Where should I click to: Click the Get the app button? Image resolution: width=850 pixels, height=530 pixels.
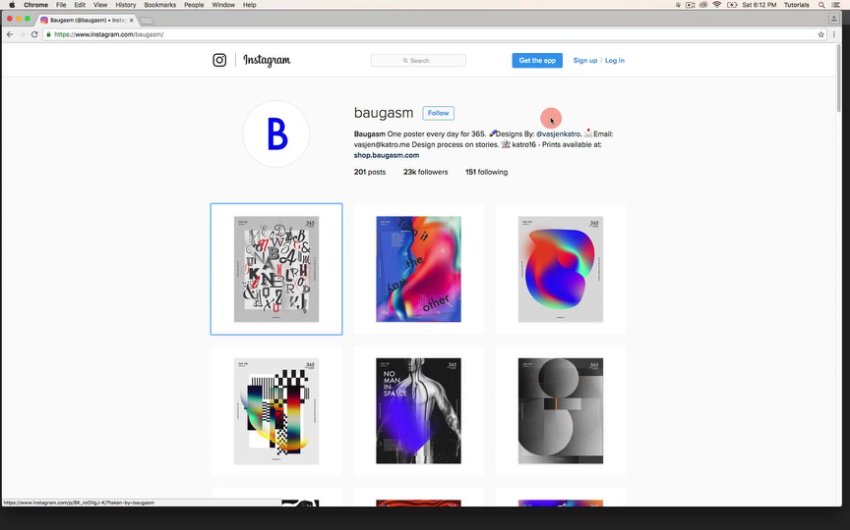tap(537, 61)
